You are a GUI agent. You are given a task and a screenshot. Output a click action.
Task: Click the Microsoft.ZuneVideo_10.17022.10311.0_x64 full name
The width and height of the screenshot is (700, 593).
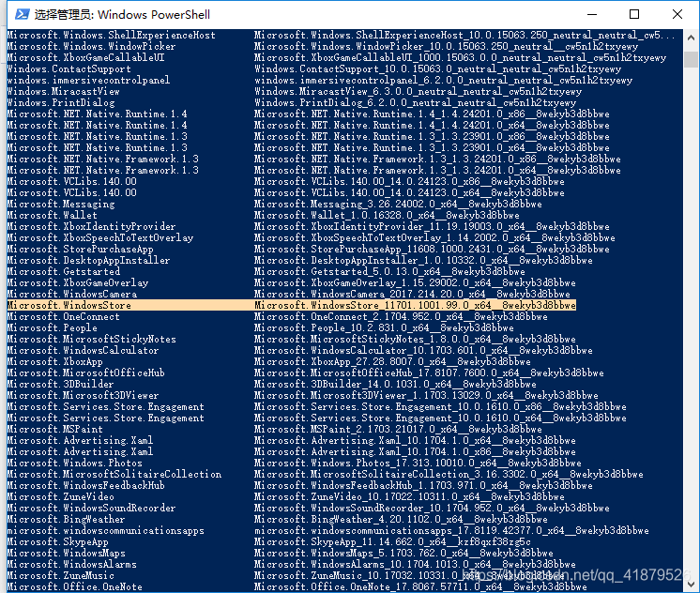[x=409, y=496]
